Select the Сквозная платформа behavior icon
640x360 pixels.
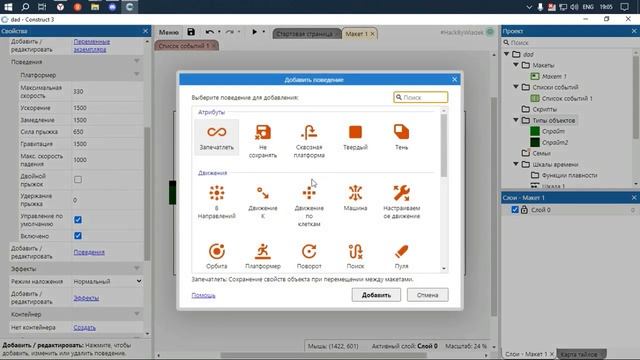point(309,132)
